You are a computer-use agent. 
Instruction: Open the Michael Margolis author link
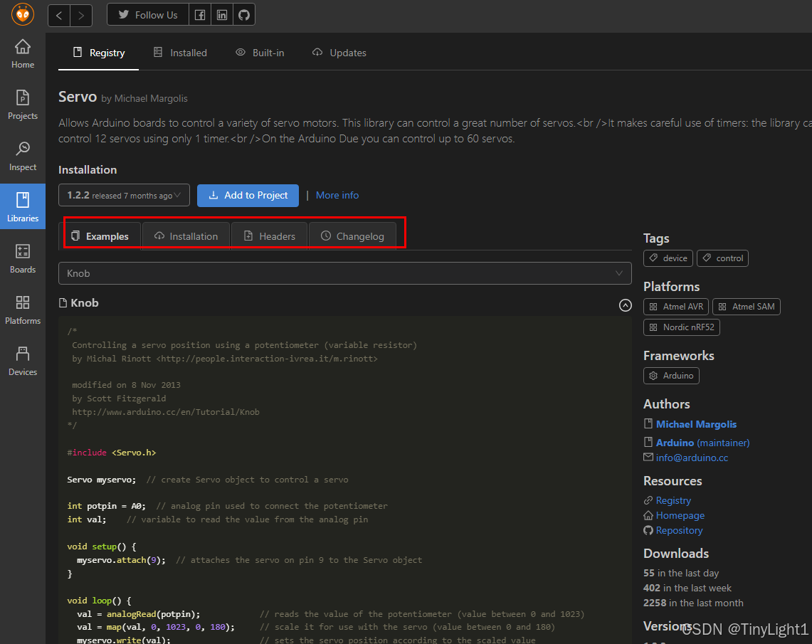click(x=696, y=424)
